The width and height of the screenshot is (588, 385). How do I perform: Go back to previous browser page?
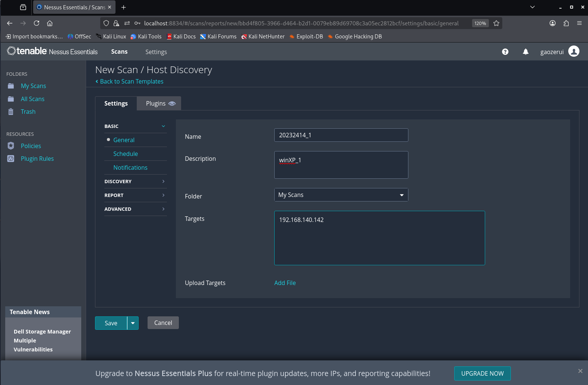coord(10,23)
